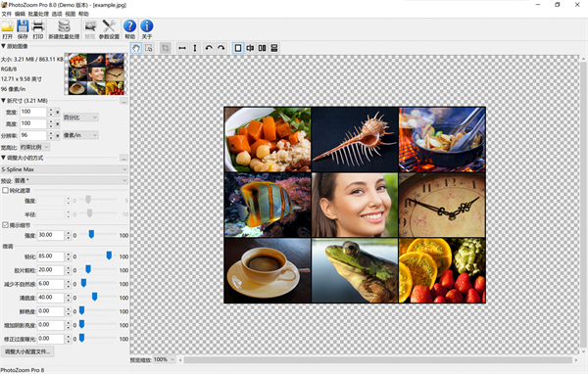Screen dimensions: 588x374
Task: Click the 增加阴影亮度 value field
Action: (x=51, y=325)
